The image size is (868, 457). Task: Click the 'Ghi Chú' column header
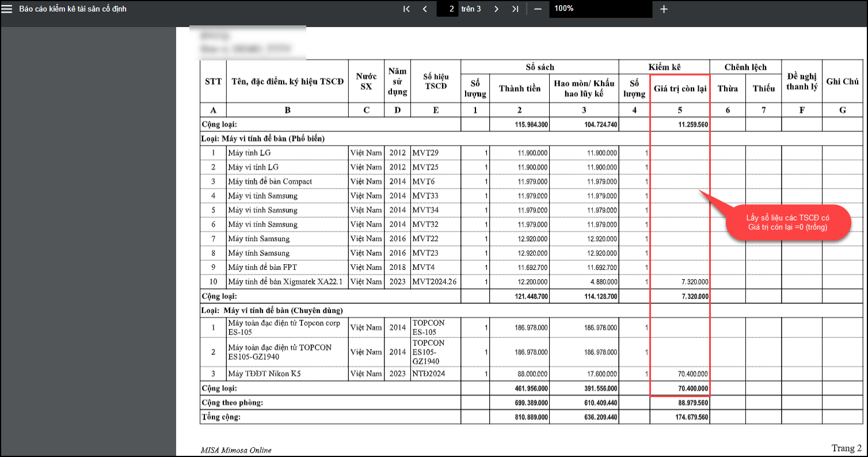pos(842,81)
